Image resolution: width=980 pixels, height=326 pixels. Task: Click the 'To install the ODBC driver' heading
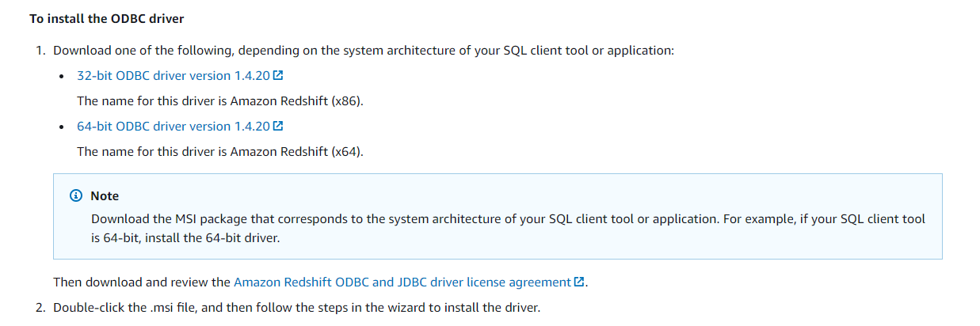[x=107, y=18]
